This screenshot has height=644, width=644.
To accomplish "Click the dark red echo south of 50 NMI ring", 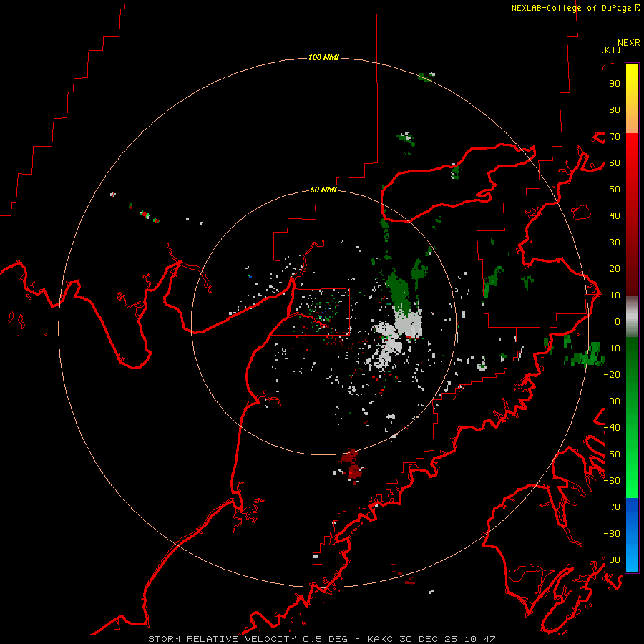I will (x=351, y=466).
